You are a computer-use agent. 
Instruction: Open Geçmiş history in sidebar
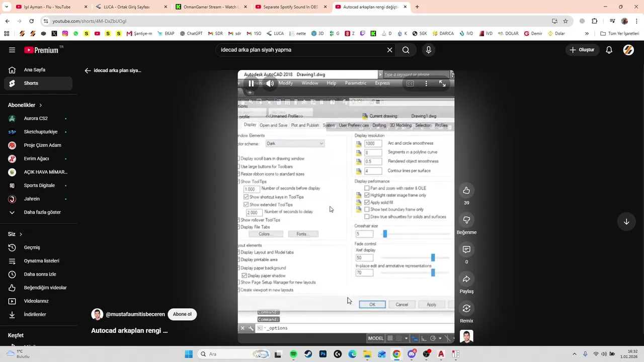[38, 247]
